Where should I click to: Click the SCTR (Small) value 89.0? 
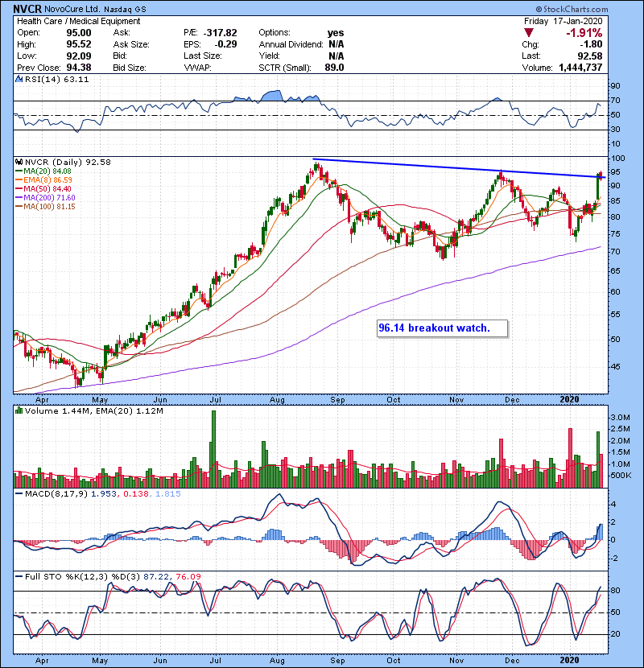(334, 68)
